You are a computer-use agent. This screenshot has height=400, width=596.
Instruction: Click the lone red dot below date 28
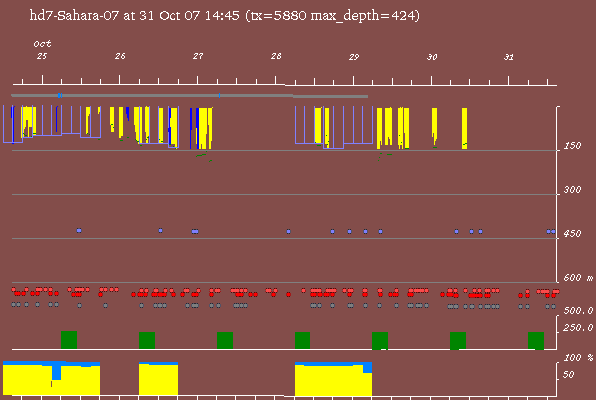coord(288,294)
